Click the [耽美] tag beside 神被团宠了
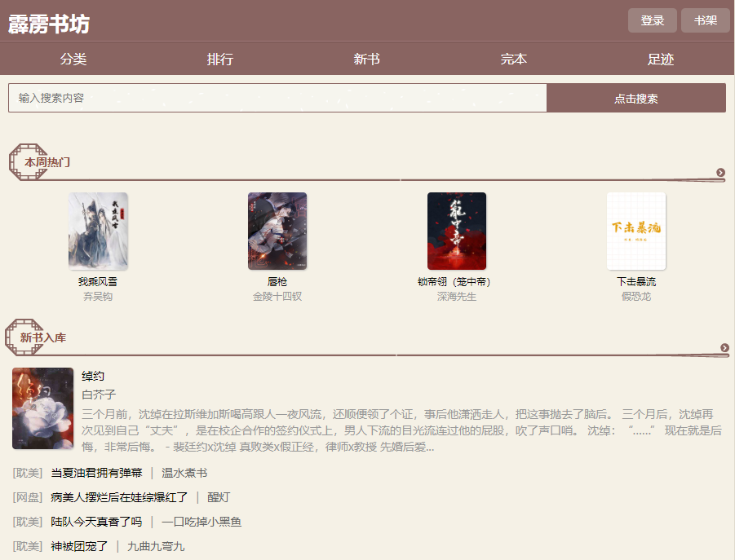Image resolution: width=735 pixels, height=560 pixels. [28, 546]
